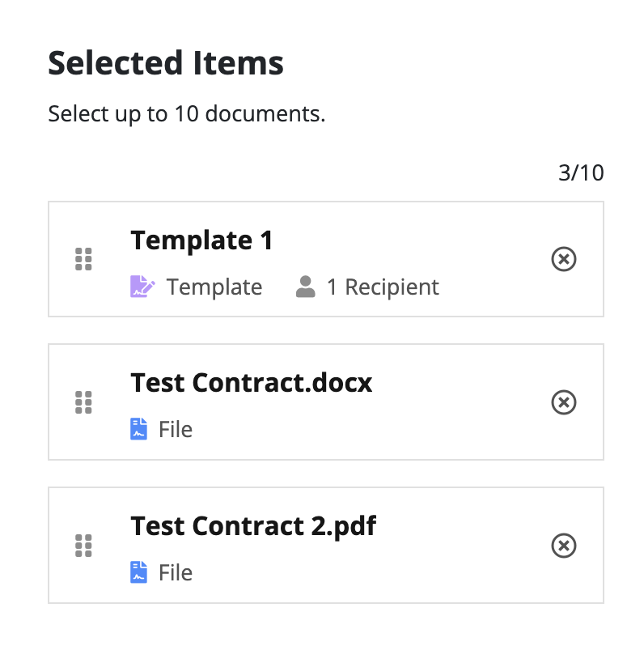This screenshot has width=644, height=646.
Task: Click the recipient person icon
Action: [305, 287]
